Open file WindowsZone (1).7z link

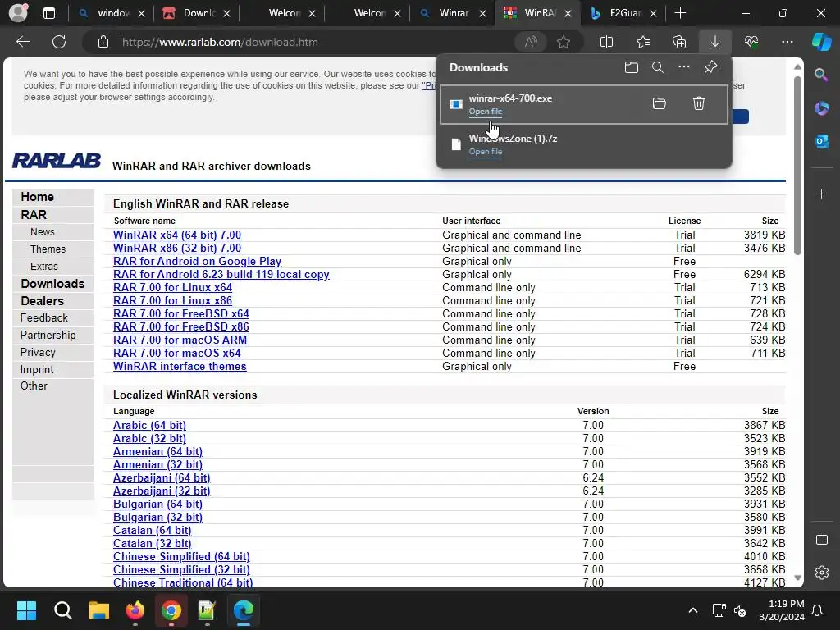pos(486,152)
